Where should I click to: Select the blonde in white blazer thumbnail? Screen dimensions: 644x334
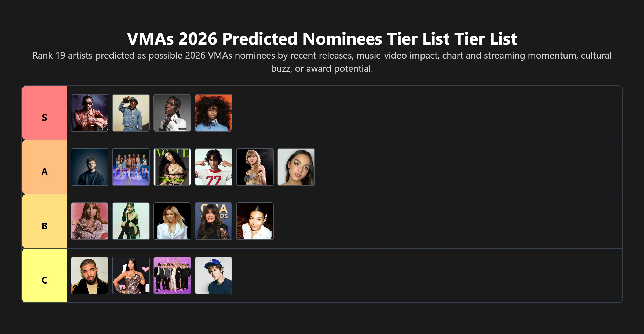click(172, 221)
